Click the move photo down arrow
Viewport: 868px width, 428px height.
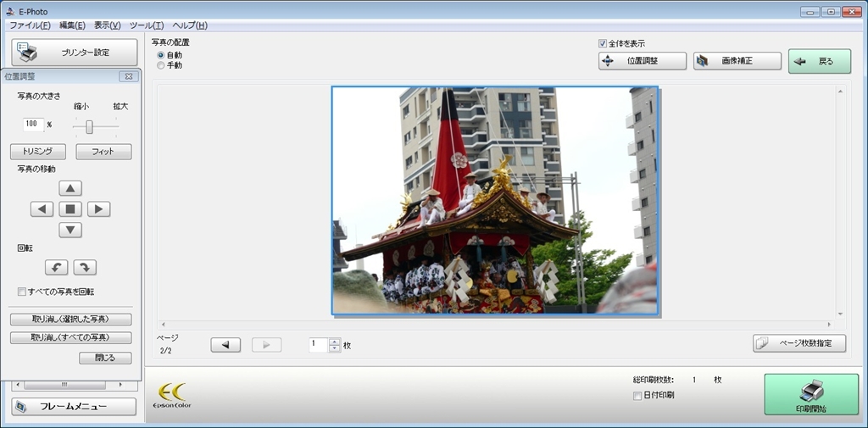click(70, 230)
